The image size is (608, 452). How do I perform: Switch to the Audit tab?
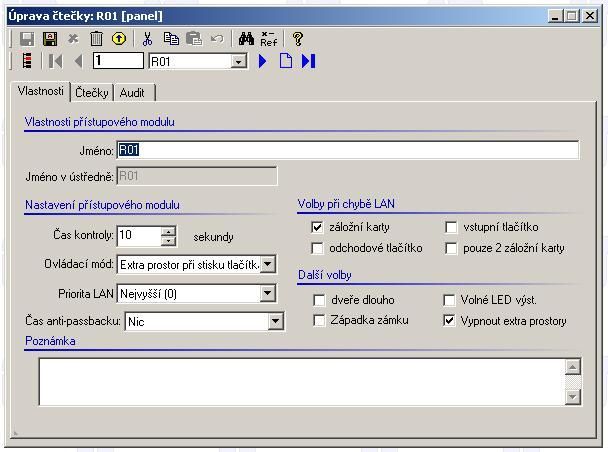[x=132, y=93]
